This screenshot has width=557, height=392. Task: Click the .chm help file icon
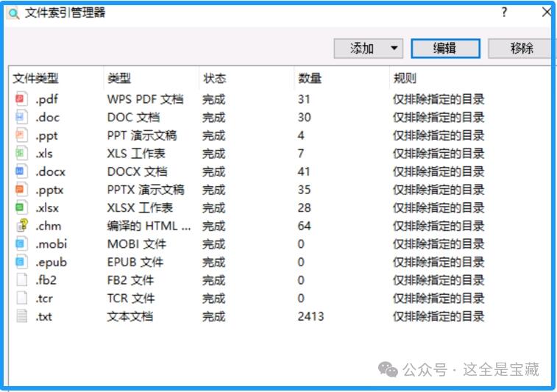tap(22, 226)
